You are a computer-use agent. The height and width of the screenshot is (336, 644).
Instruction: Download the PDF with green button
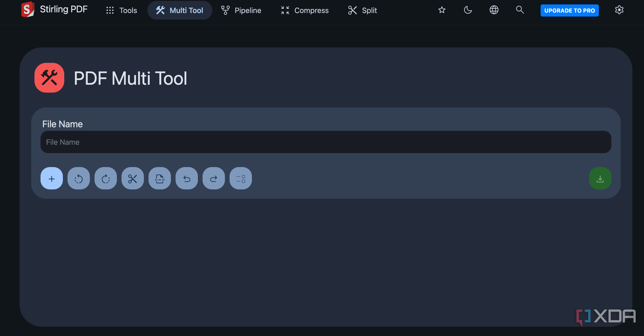point(600,178)
